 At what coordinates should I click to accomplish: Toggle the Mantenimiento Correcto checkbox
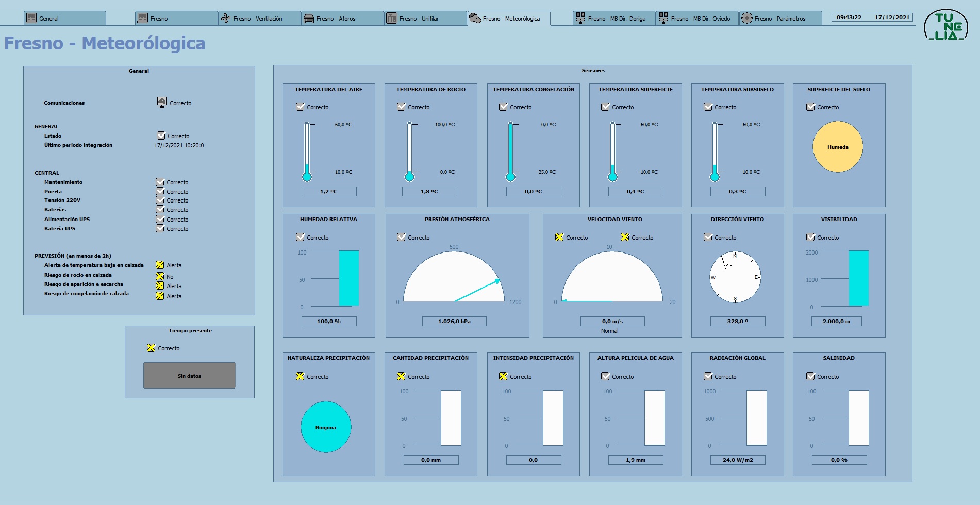pyautogui.click(x=160, y=182)
